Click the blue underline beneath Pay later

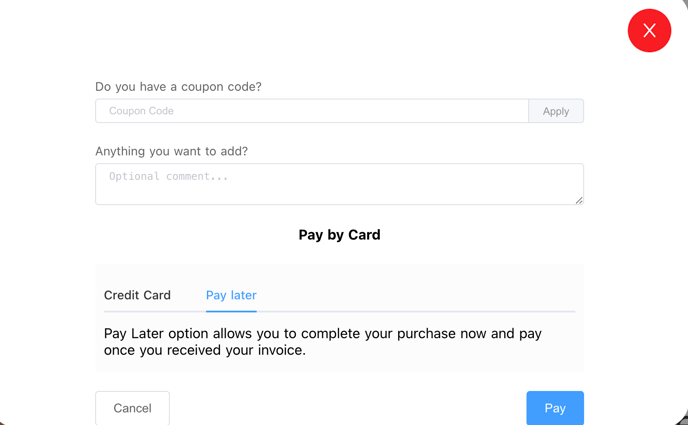click(x=231, y=311)
